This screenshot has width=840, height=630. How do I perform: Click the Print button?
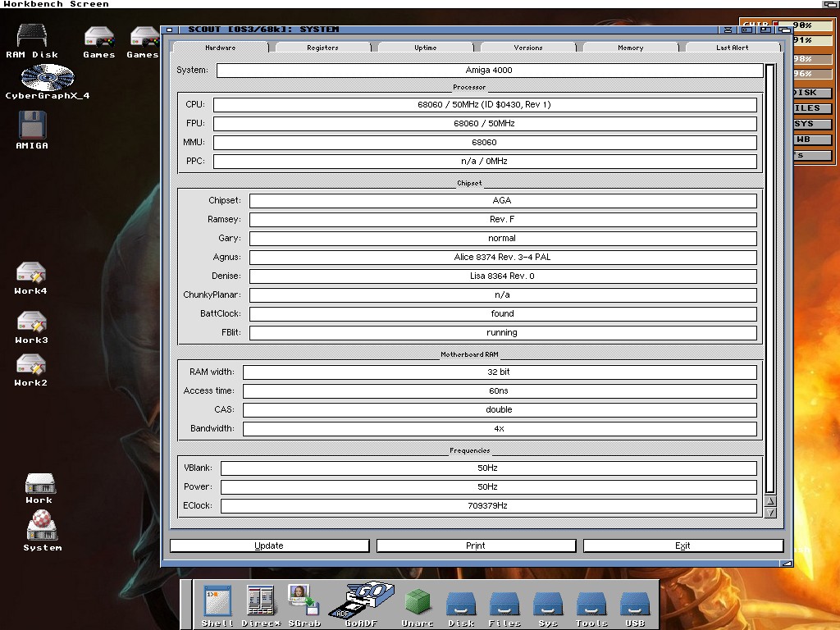(x=476, y=546)
